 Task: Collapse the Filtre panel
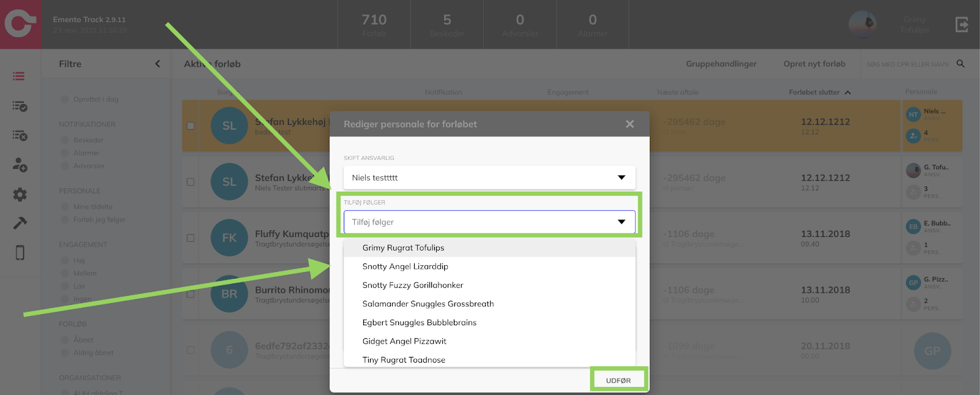pos(157,64)
